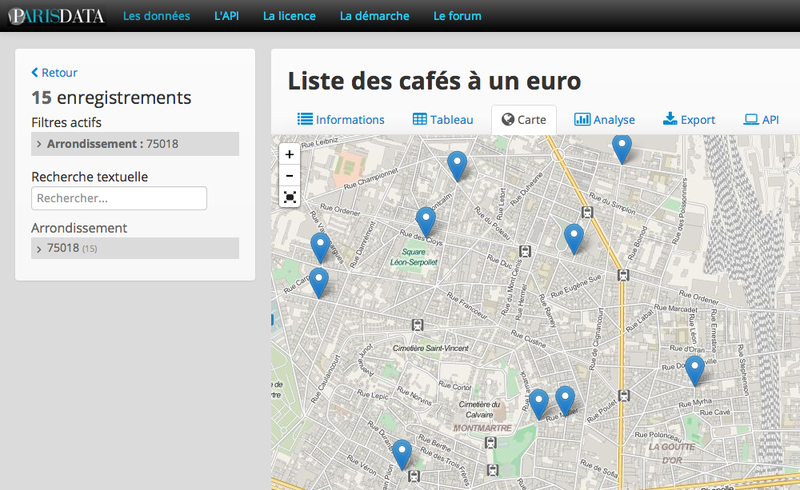The width and height of the screenshot is (800, 490).
Task: Click the Cimetière Saint-Vincent map label
Action: point(431,348)
